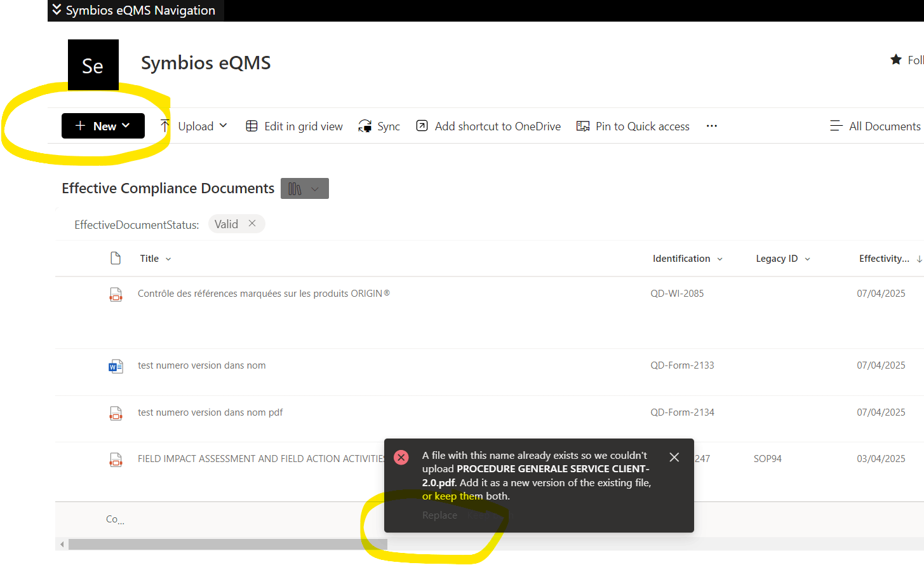Click Add shortcut to OneDrive
This screenshot has width=924, height=565.
click(x=488, y=126)
